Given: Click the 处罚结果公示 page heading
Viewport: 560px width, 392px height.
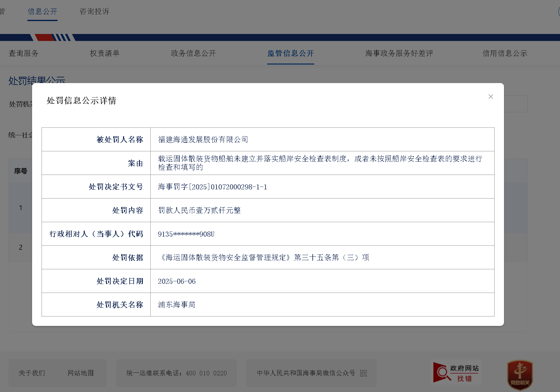Looking at the screenshot, I should coord(37,80).
